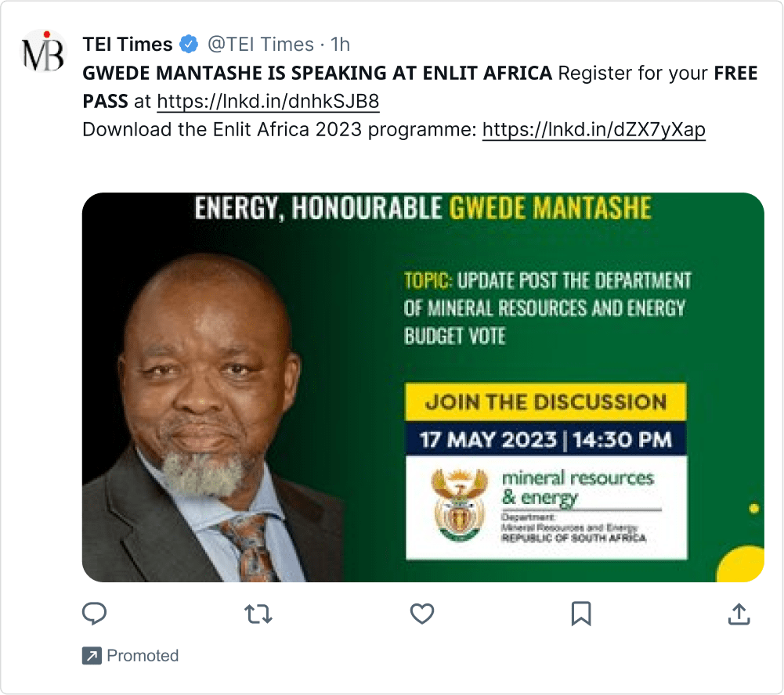Click the blue verified badge
The width and height of the screenshot is (784, 695).
tap(189, 45)
